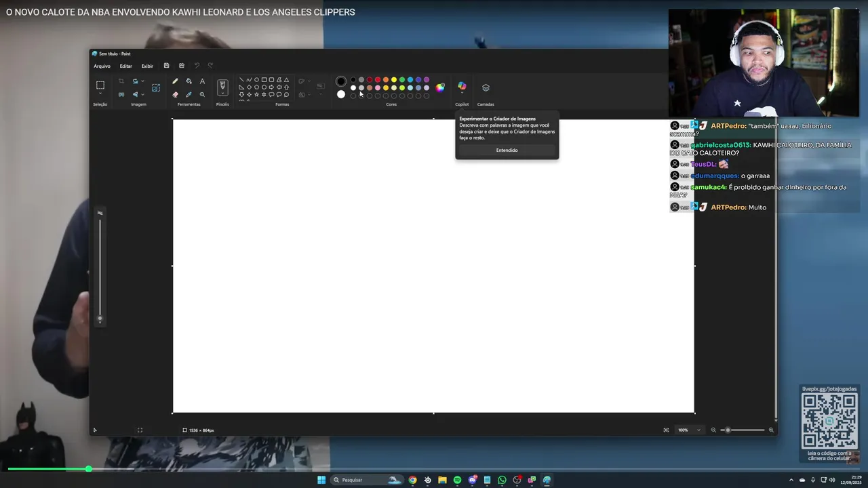Click the Save icon in Paint header
This screenshot has height=488, width=868.
click(x=166, y=66)
